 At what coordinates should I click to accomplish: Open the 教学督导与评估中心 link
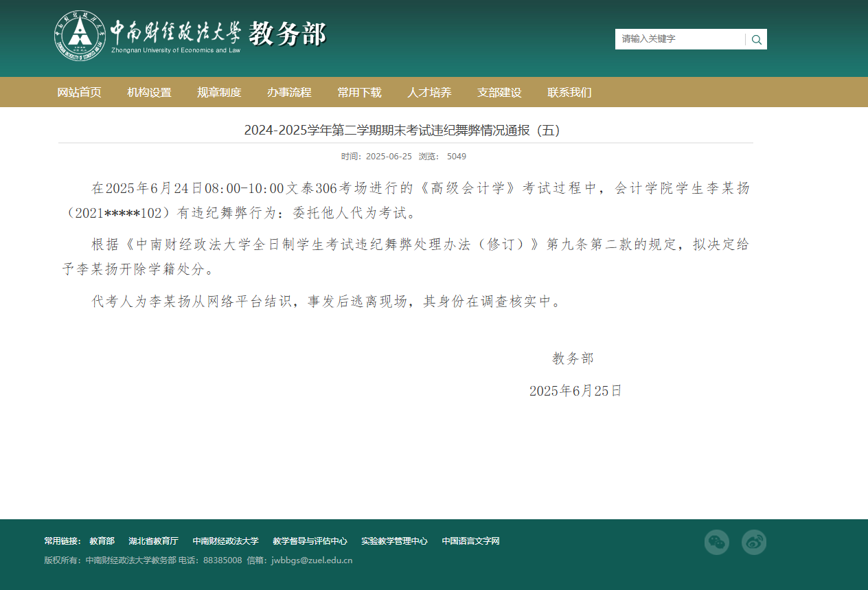[310, 541]
